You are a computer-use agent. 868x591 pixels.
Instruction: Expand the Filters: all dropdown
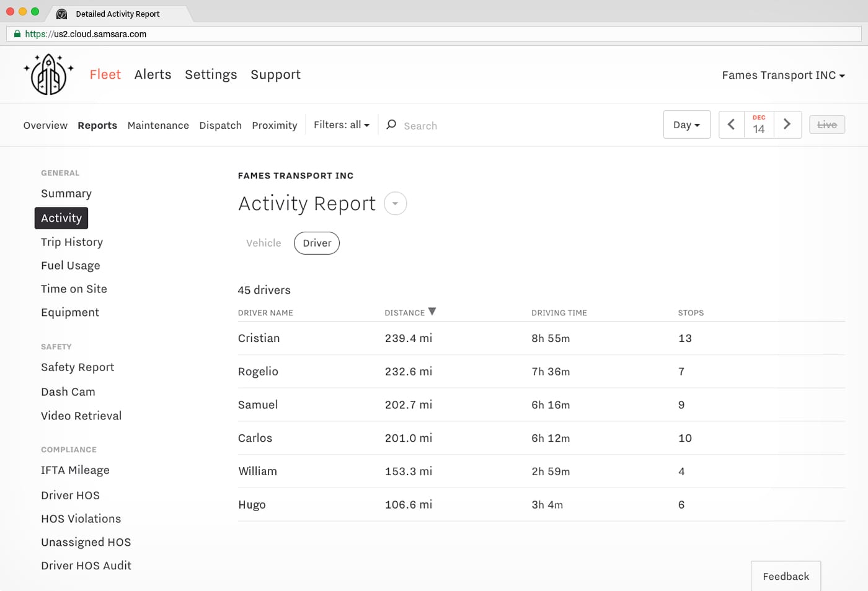342,125
